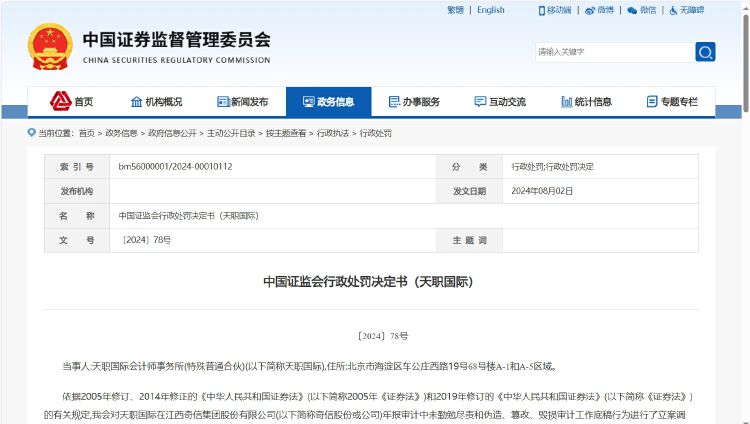Click the form icon beside 办事服务
Screen dimensions: 750x424
click(394, 101)
